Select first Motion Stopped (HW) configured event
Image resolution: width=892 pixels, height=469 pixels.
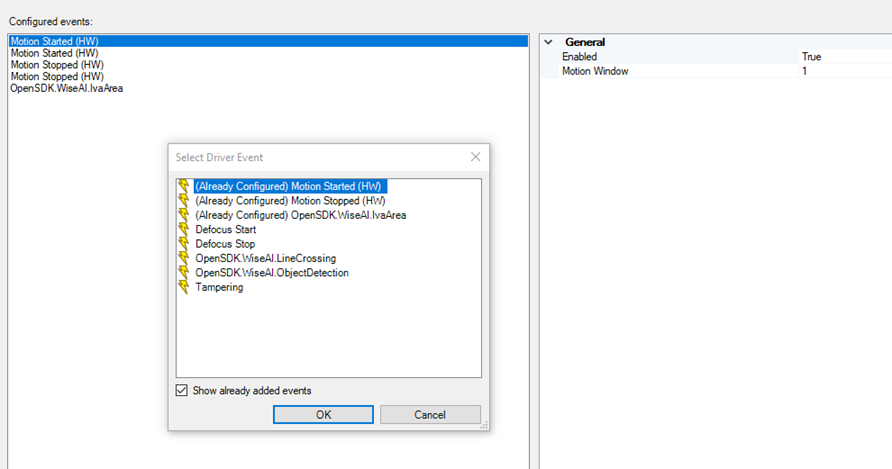(57, 65)
